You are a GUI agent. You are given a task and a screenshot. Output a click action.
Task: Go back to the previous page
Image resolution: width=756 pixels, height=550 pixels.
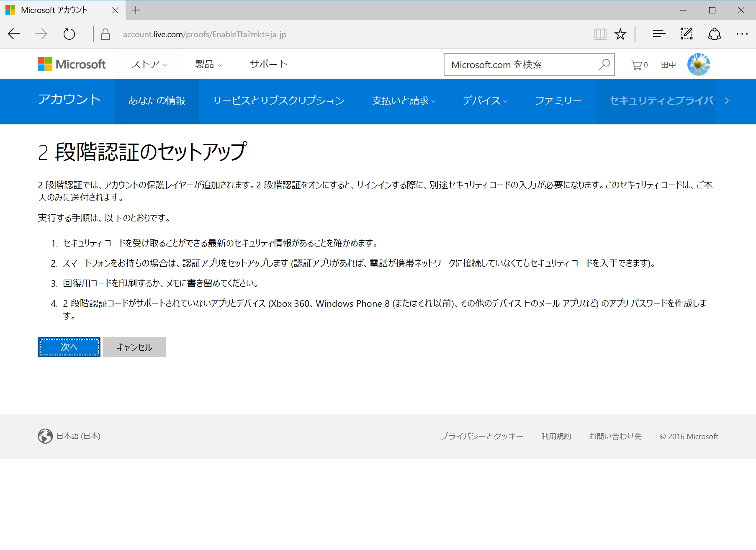pyautogui.click(x=14, y=34)
